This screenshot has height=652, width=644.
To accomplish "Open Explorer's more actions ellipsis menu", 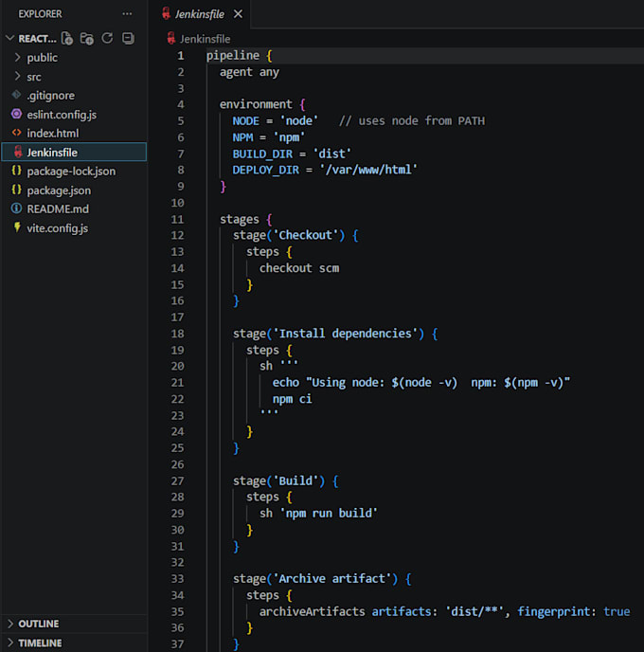I will click(127, 13).
